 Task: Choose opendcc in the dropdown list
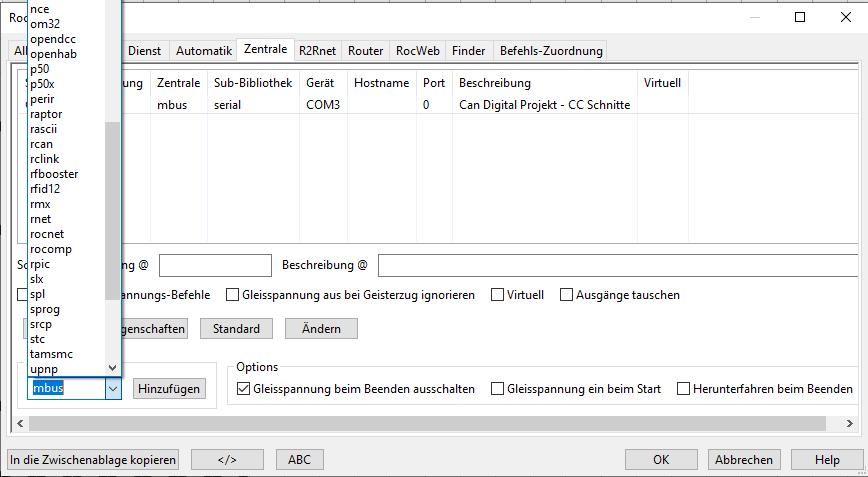click(53, 39)
